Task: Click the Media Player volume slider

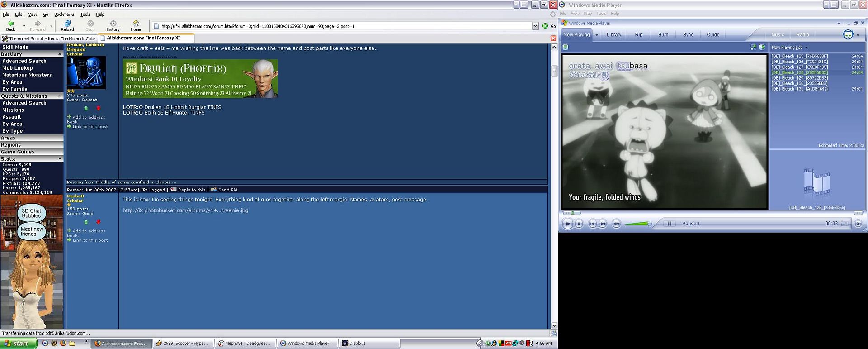Action: click(637, 224)
